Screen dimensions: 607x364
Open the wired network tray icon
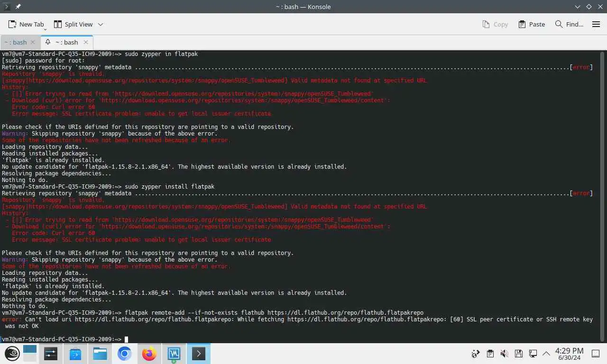coord(533,354)
